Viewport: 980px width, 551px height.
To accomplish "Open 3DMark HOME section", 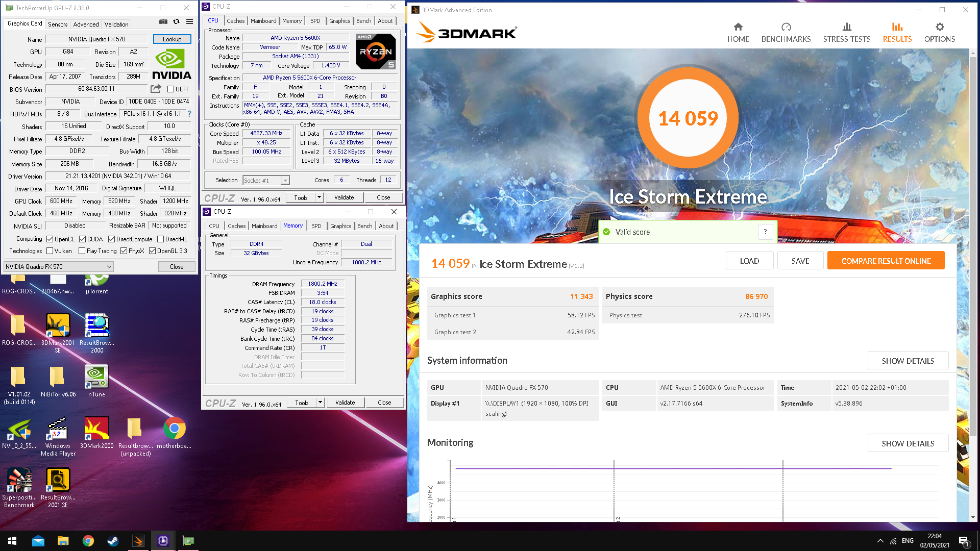I will coord(738,33).
